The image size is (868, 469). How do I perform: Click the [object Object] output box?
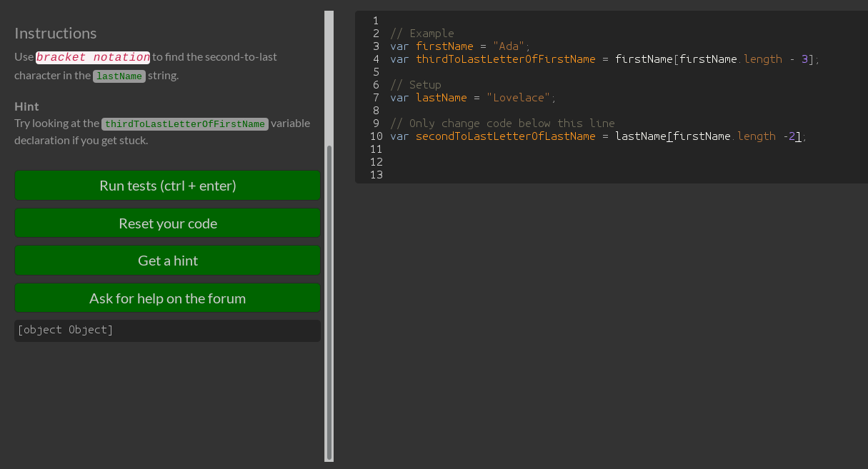[168, 330]
